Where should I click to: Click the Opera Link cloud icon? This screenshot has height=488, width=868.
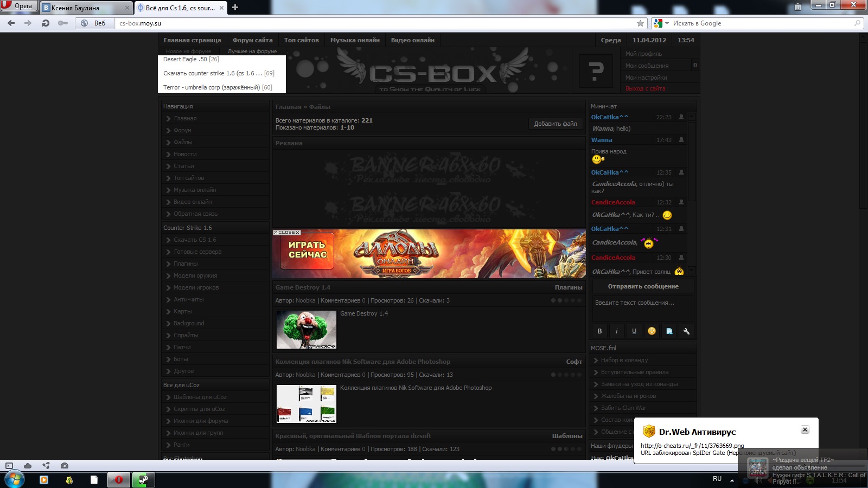[28, 466]
